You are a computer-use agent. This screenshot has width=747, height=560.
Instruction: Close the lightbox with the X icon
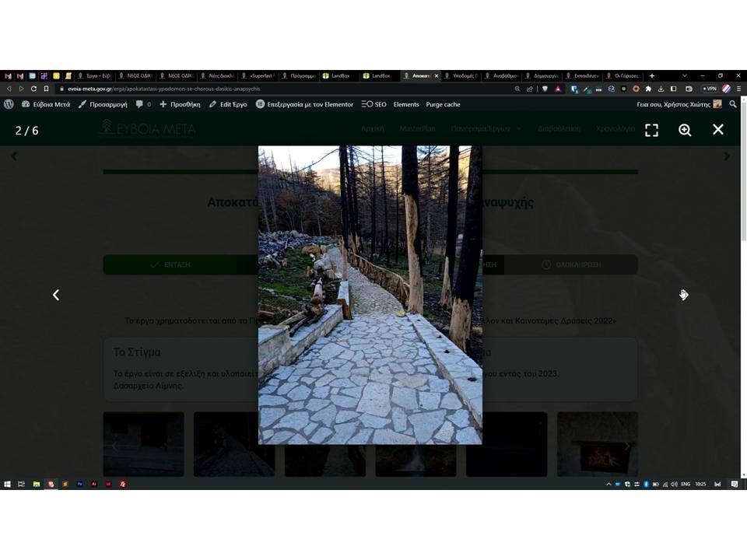[718, 130]
